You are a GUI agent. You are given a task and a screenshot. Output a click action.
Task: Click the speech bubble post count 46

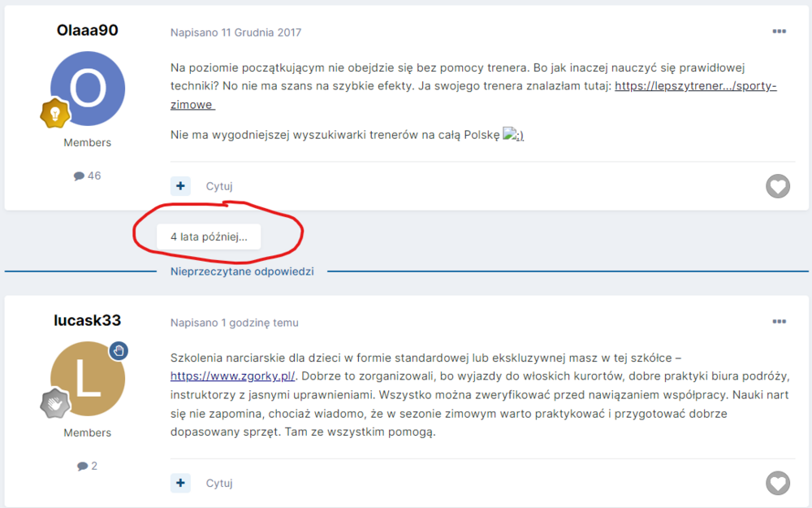point(87,176)
